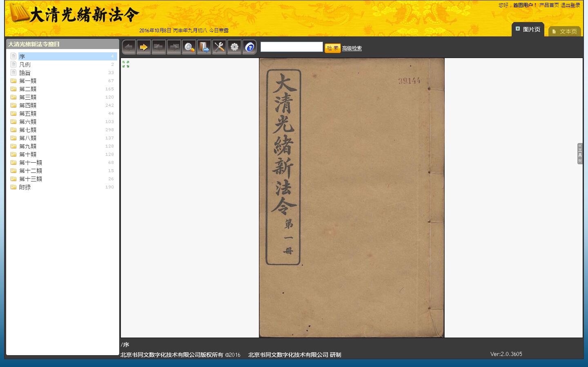Switch to the 图片页 tab

click(x=528, y=29)
